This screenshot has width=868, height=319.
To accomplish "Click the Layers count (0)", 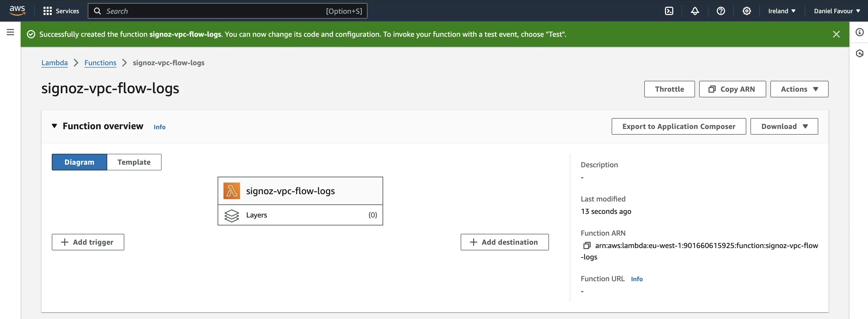I will point(372,215).
